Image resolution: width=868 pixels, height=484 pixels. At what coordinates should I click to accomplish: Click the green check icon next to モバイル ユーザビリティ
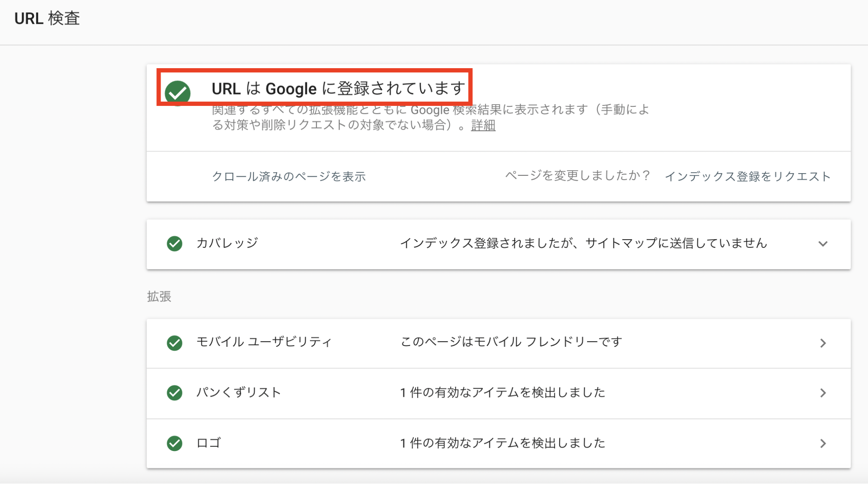[175, 343]
